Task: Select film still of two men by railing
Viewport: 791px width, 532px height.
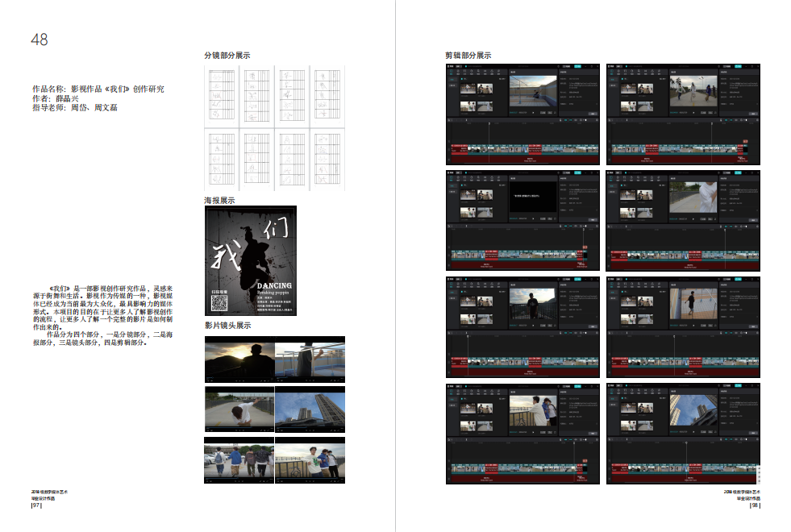Action: click(x=310, y=461)
